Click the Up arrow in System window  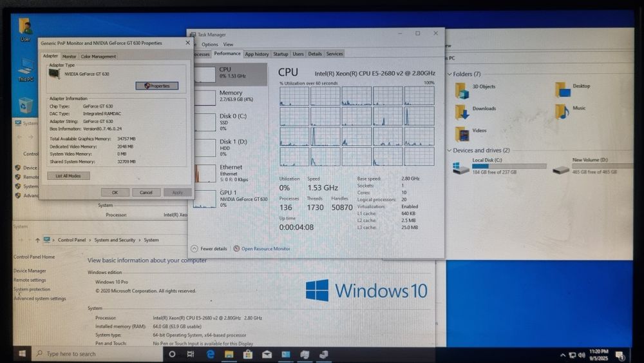pos(37,240)
